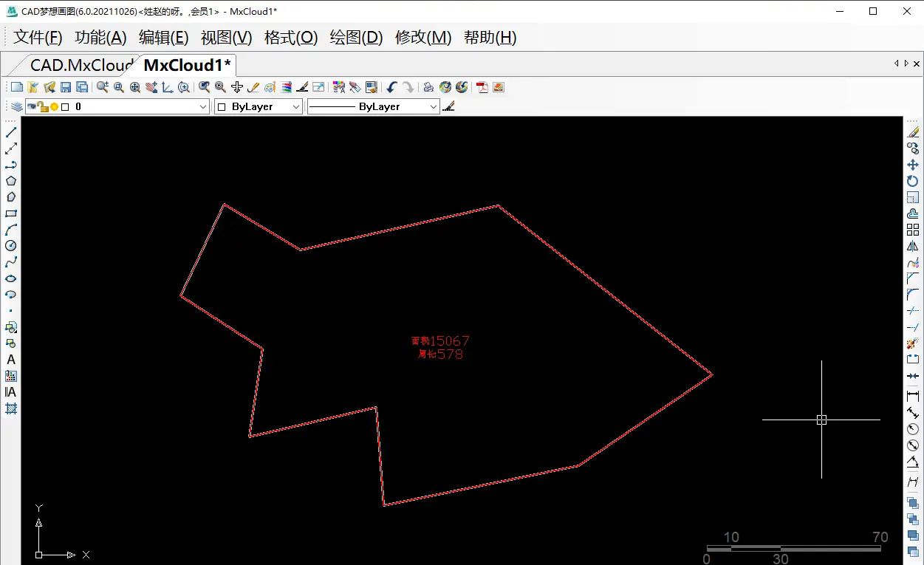Image resolution: width=924 pixels, height=565 pixels.
Task: Open the 帮助(H) menu
Action: point(490,38)
